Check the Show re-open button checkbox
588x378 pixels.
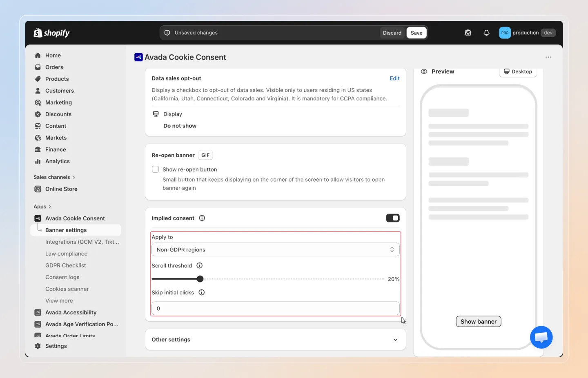coord(156,169)
